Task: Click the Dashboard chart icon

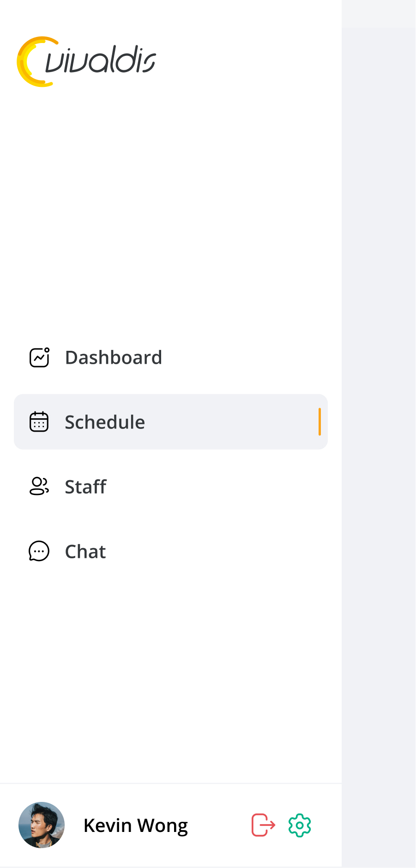Action: (39, 357)
